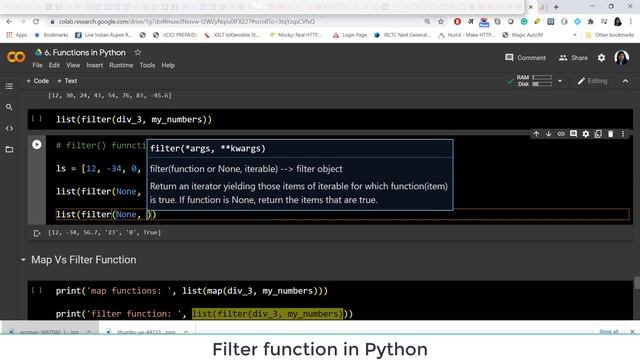Go to Colab home logo
Viewport: 640px width, 360px height.
tap(16, 57)
